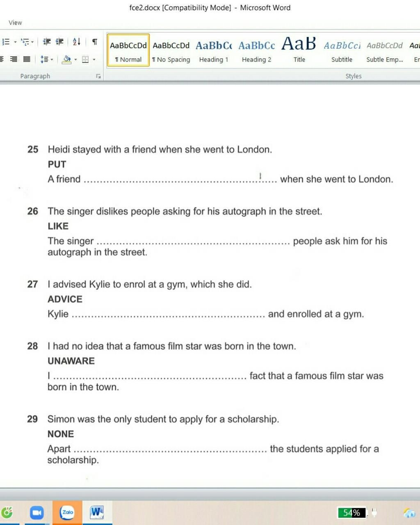The height and width of the screenshot is (525, 420).
Task: Click the Paragraph group label
Action: tap(35, 76)
